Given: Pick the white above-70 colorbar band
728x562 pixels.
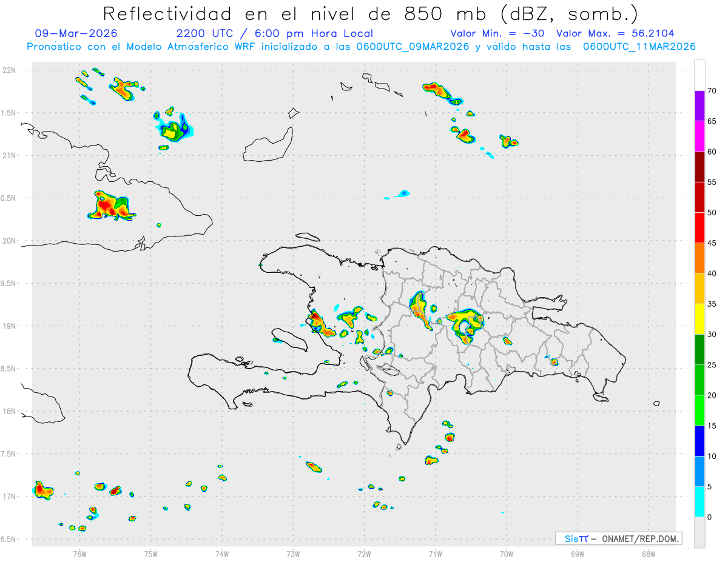Looking at the screenshot, I should 699,76.
